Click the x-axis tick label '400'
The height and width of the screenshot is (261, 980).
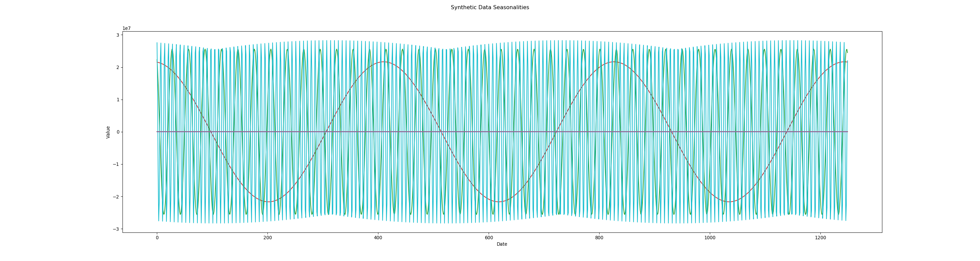pos(378,238)
